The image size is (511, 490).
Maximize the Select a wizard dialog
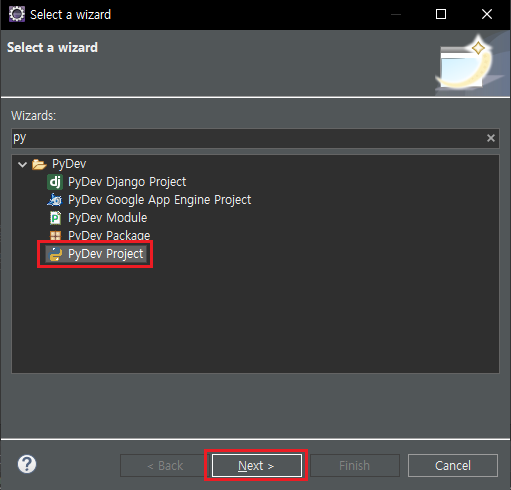point(441,14)
